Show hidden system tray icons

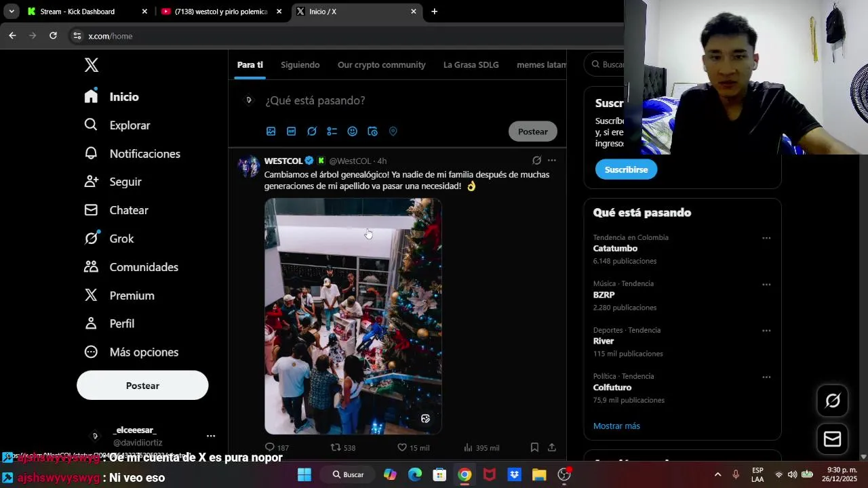point(717,474)
